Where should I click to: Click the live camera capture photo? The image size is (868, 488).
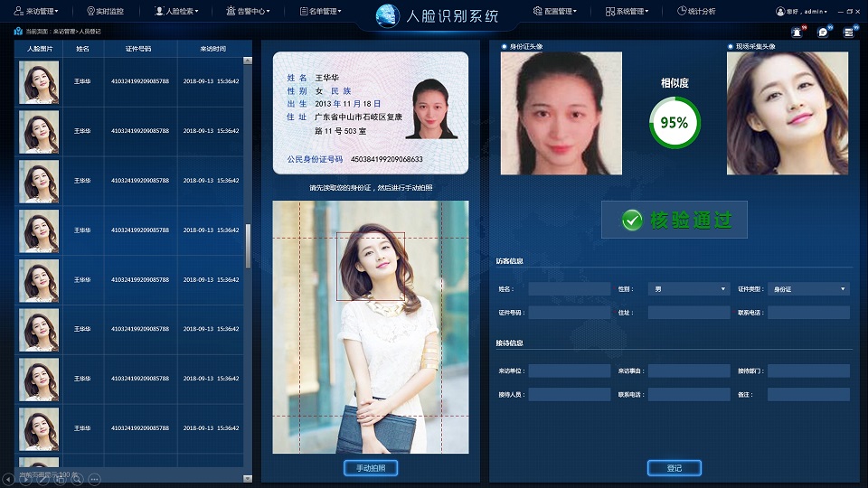tap(371, 327)
